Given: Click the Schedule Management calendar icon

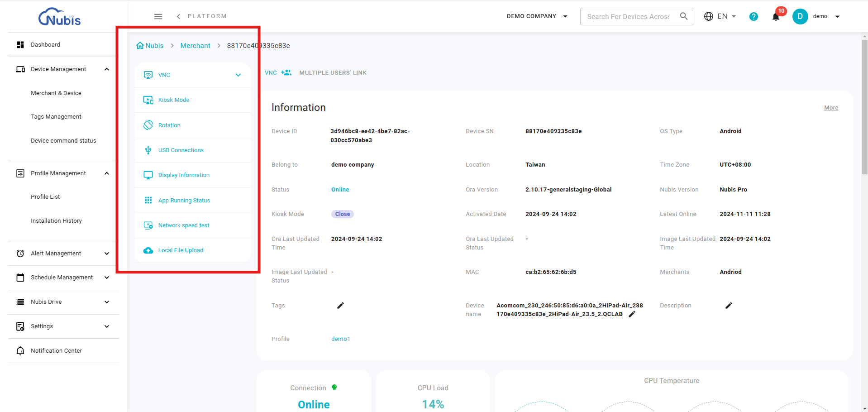Looking at the screenshot, I should pos(20,278).
